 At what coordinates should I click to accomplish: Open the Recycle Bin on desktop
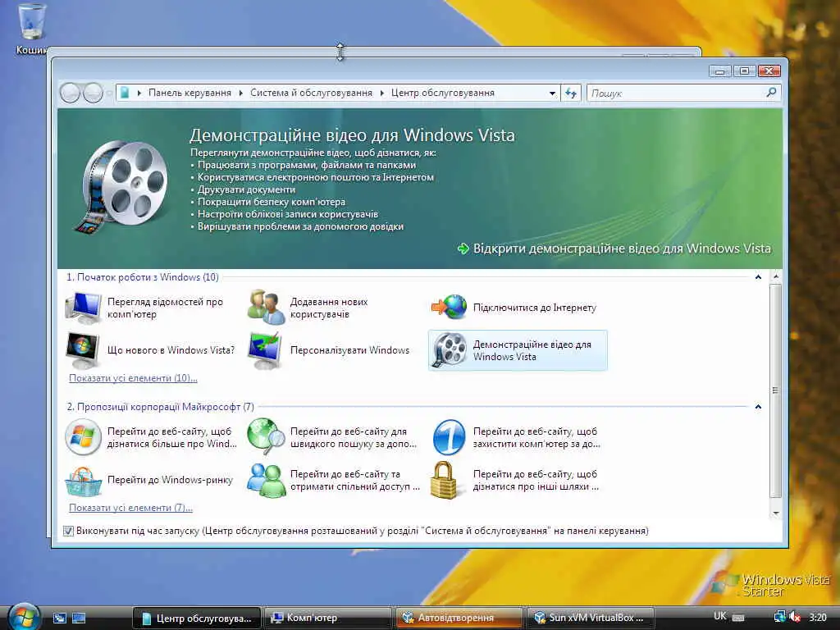(x=32, y=30)
